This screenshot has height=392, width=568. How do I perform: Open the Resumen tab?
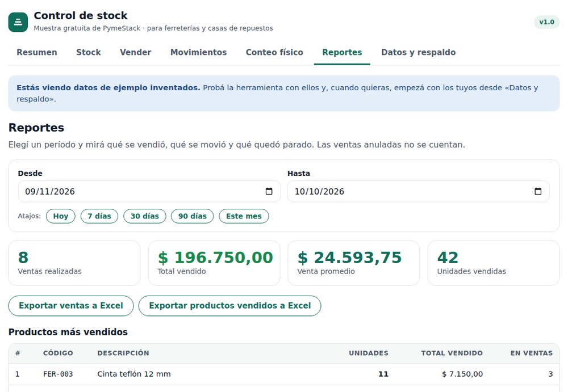click(x=37, y=52)
